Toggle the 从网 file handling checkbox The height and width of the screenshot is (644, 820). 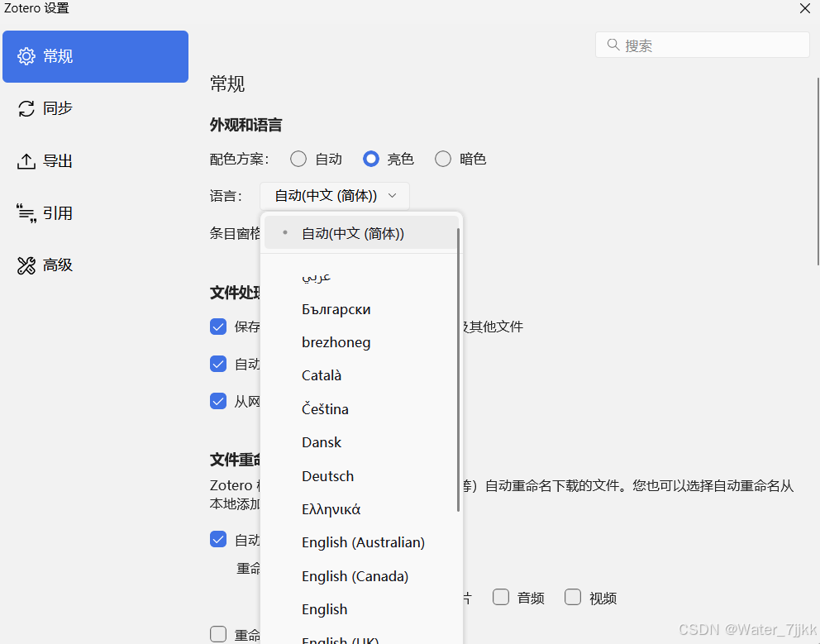click(218, 401)
